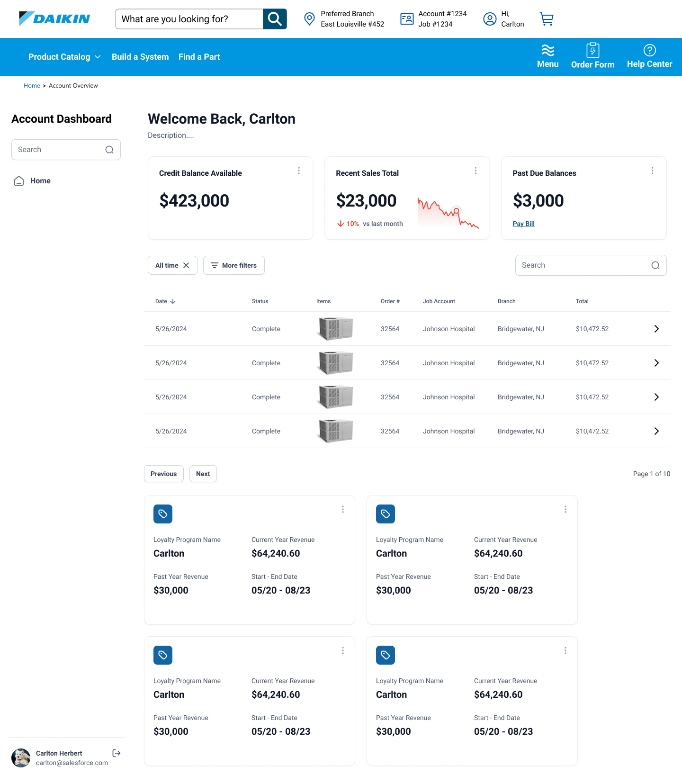The width and height of the screenshot is (682, 784).
Task: Open the shopping cart icon
Action: (547, 19)
